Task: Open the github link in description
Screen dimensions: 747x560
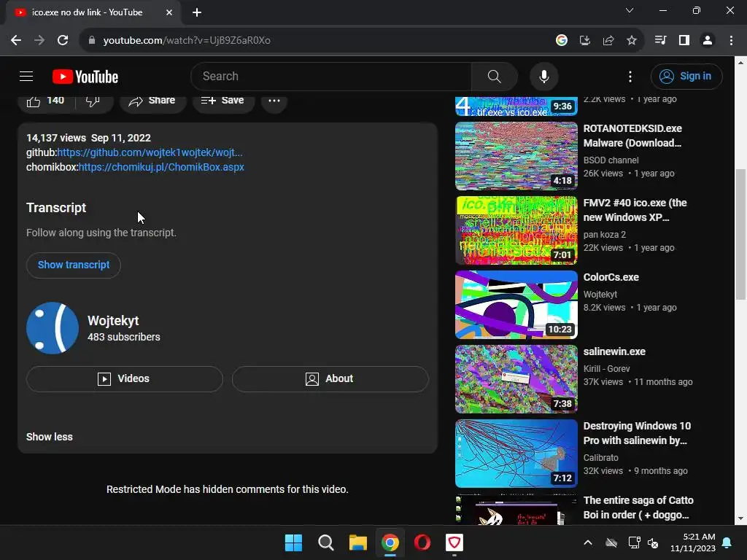Action: click(x=150, y=152)
